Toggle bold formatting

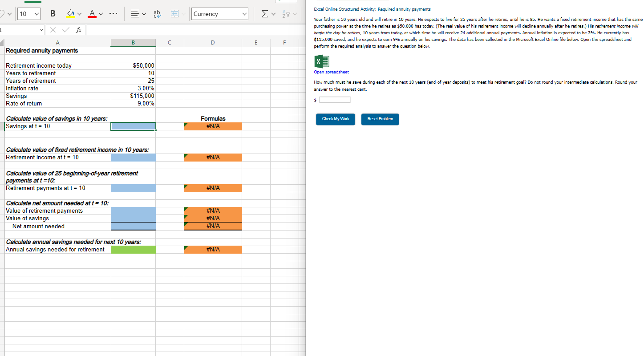[53, 14]
